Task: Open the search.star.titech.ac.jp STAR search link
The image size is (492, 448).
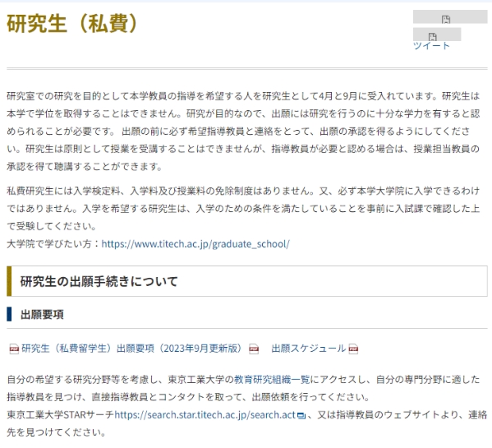Action: 205,415
